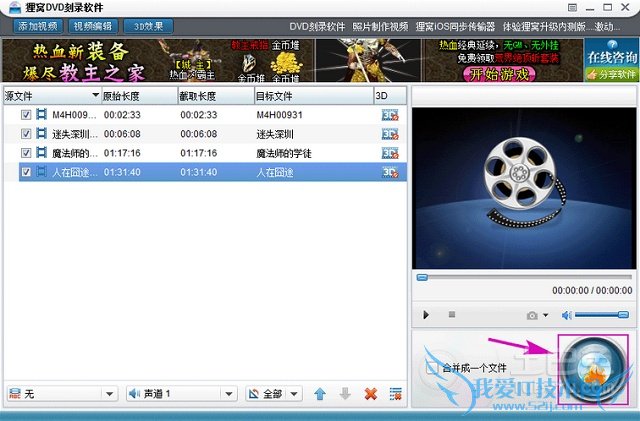Click the subtitle ABC icon
The height and width of the screenshot is (421, 640).
pos(15,394)
